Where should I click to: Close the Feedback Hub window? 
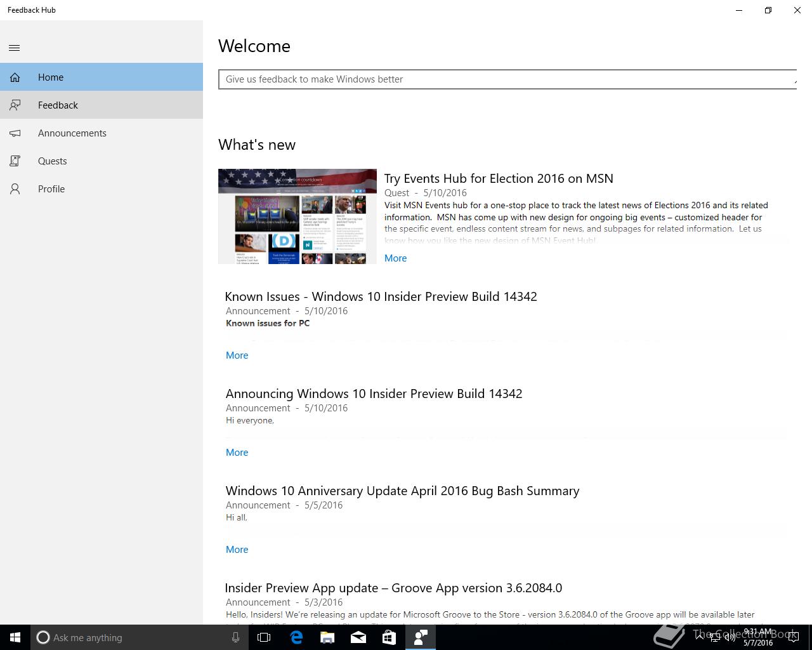(x=797, y=10)
